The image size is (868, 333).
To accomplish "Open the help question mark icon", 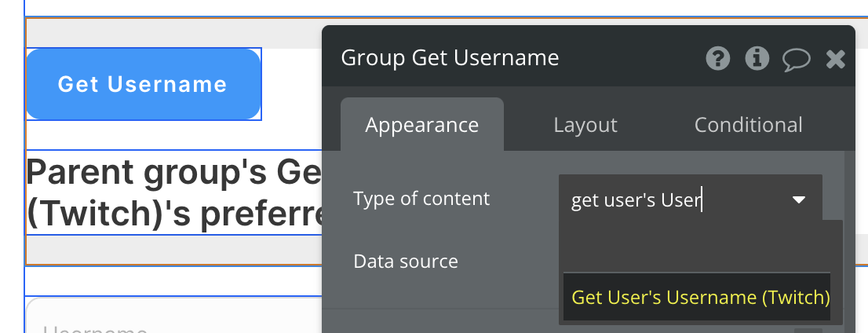I will coord(717,59).
